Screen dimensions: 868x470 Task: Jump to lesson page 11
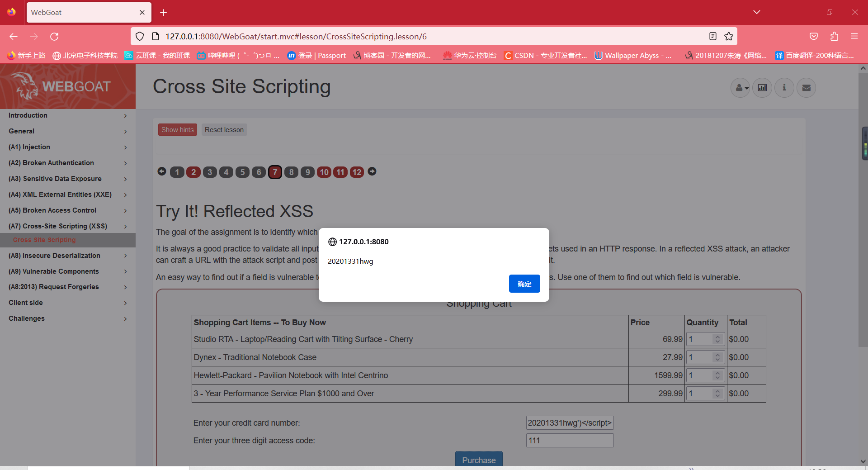coord(340,172)
